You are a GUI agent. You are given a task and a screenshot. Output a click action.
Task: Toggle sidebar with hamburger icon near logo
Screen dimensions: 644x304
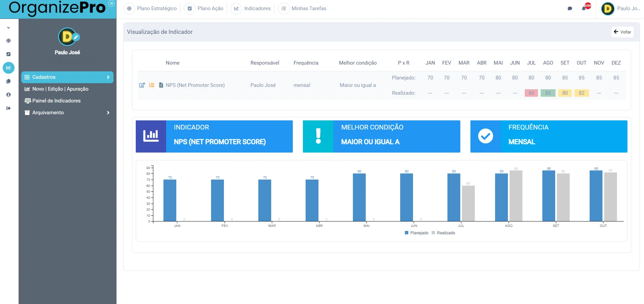[x=111, y=3]
